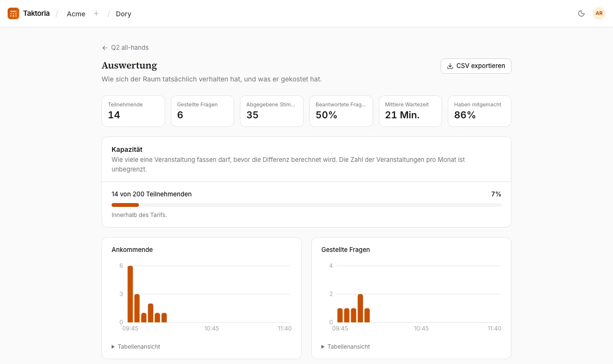Open the AR user avatar menu
The width and height of the screenshot is (613, 364).
click(599, 13)
